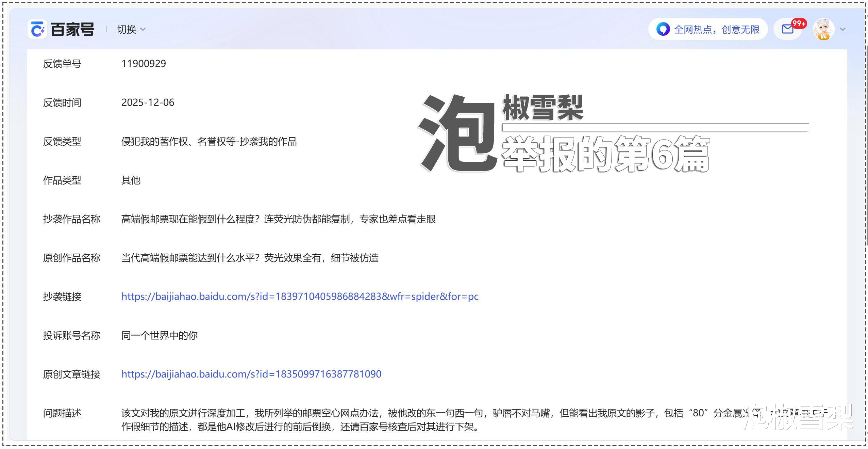Click the original title 当代高端假邮票 text
The width and height of the screenshot is (868, 449).
[250, 258]
